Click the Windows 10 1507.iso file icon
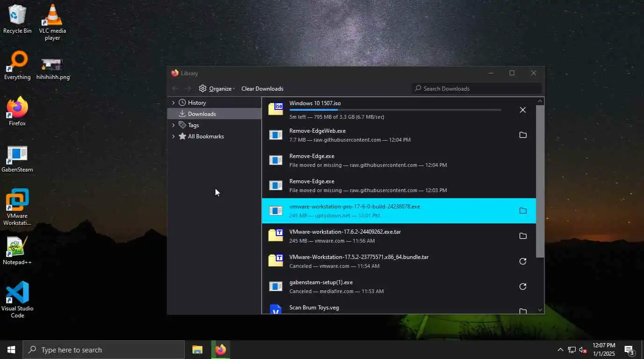Screen dimensions: 644x359 click(x=276, y=109)
